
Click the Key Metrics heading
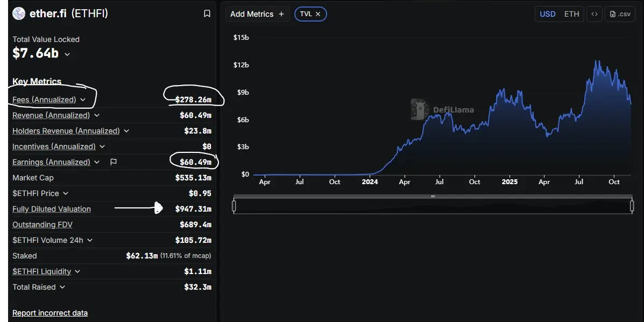coord(37,81)
